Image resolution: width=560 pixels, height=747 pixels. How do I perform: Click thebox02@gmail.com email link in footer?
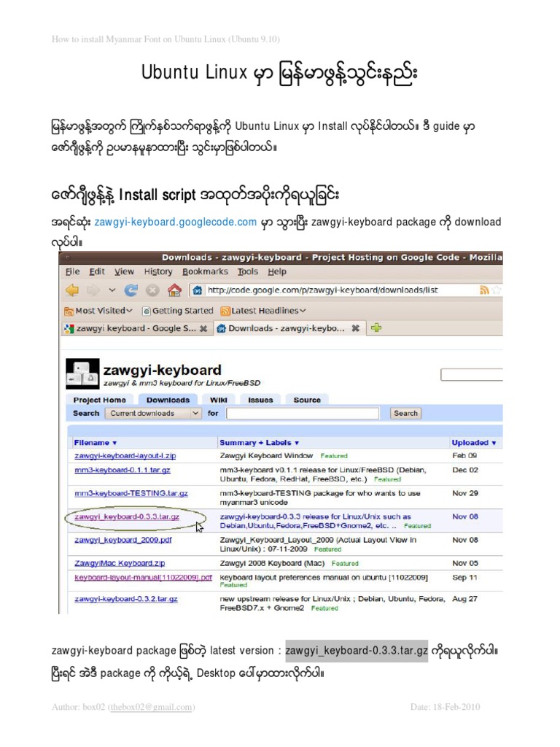(151, 707)
